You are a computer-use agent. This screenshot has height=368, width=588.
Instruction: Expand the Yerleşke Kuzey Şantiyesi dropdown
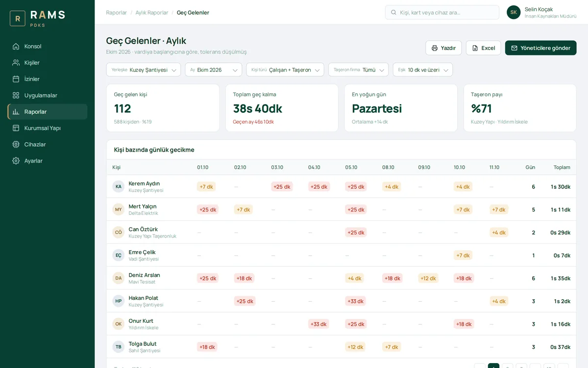point(144,70)
